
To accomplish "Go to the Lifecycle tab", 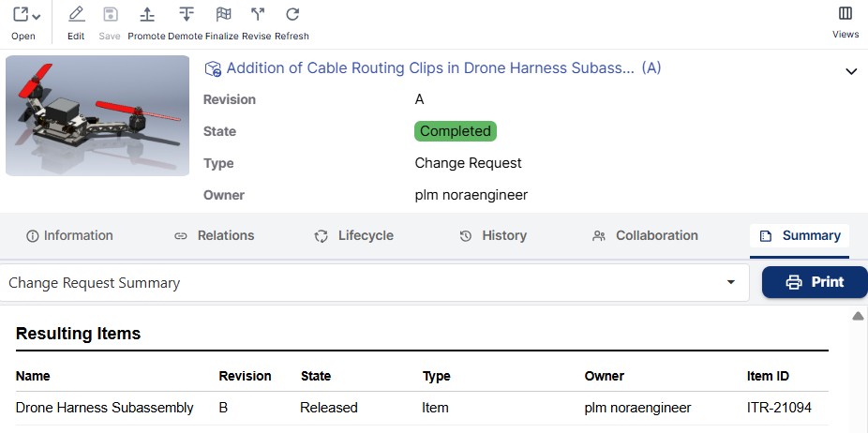I will [x=354, y=236].
